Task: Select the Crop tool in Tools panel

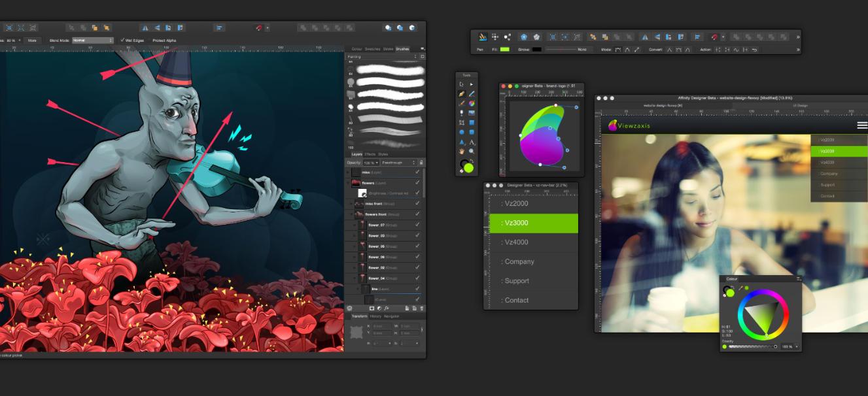Action: point(462,122)
